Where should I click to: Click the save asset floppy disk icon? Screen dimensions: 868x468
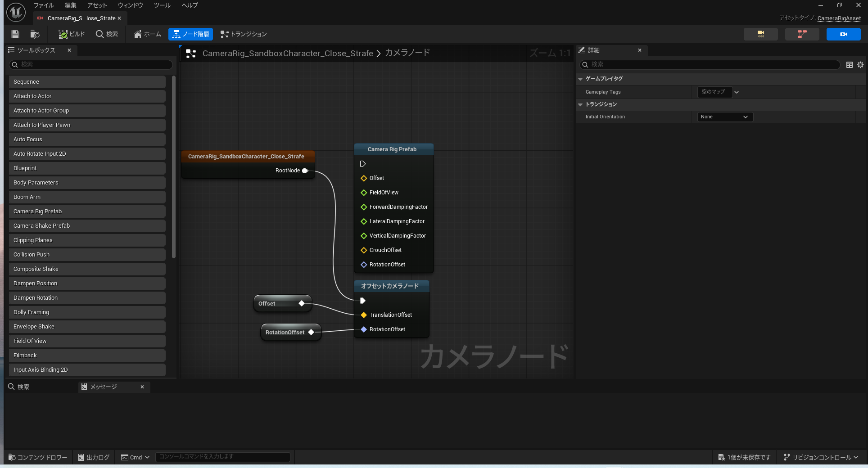(x=15, y=34)
